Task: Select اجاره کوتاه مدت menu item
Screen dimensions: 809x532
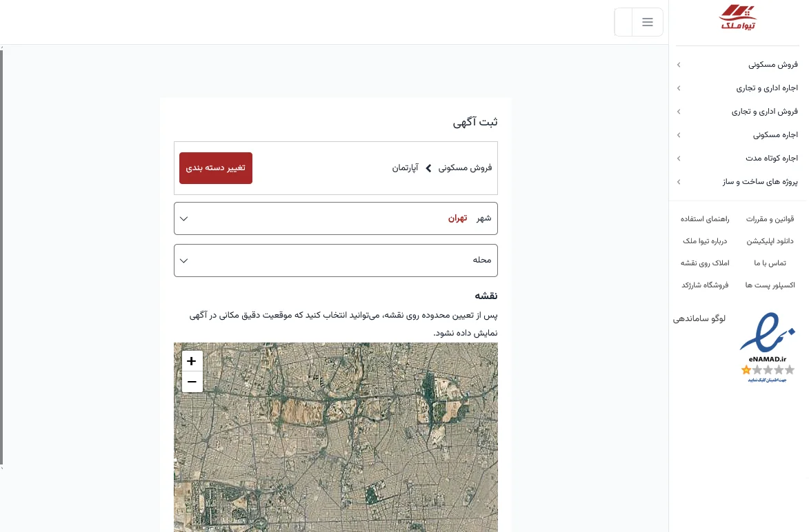Action: coord(771,158)
